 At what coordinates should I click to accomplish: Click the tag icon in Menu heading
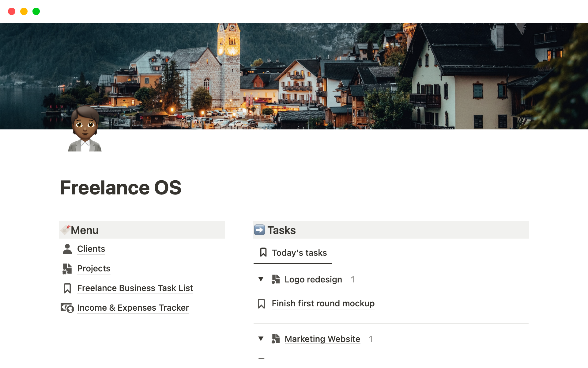65,229
